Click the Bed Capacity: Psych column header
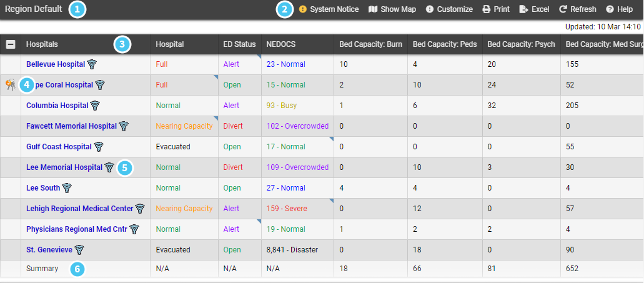 pos(522,44)
